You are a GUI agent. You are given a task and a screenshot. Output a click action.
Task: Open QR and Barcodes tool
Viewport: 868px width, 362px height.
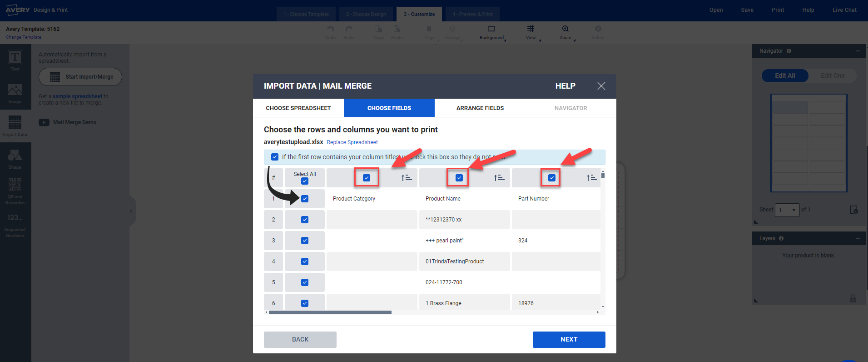(x=15, y=191)
